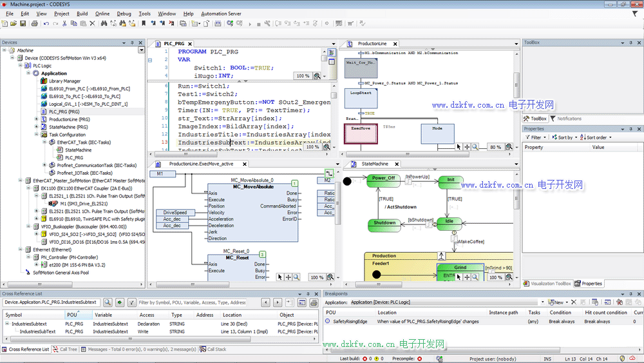Toggle auto-hide pin on Properties panel

pos(631,129)
